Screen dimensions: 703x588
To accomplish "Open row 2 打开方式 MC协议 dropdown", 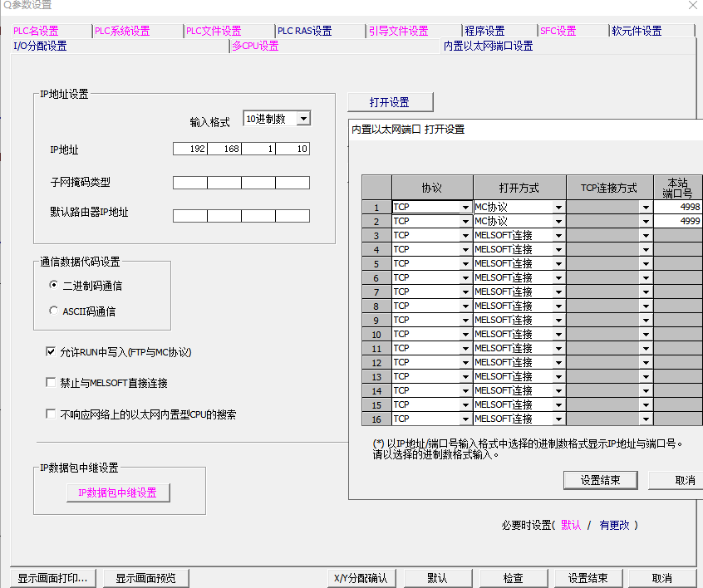I will click(x=558, y=222).
